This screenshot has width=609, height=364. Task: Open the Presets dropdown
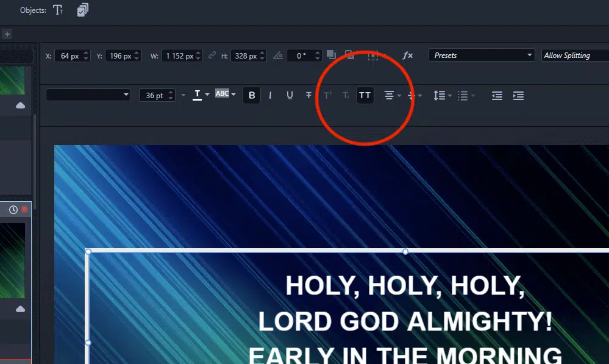(482, 55)
